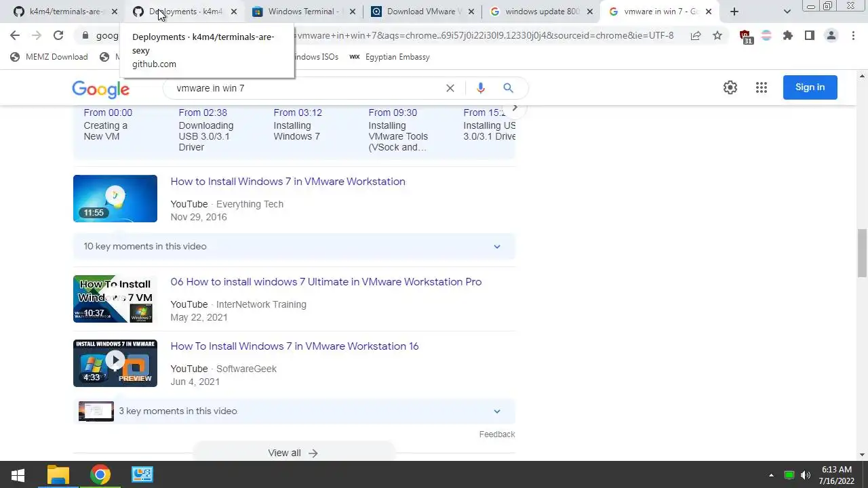Viewport: 868px width, 488px height.
Task: Open 06 How to install windows 7 Ultimate link
Action: (x=326, y=282)
